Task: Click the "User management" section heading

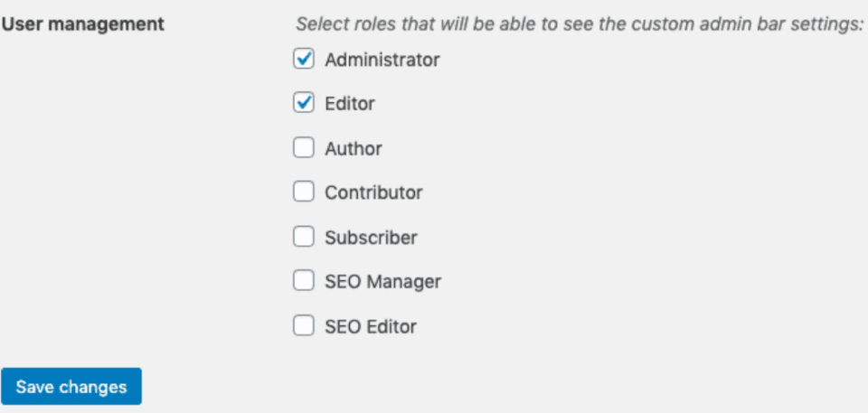Action: click(x=83, y=24)
